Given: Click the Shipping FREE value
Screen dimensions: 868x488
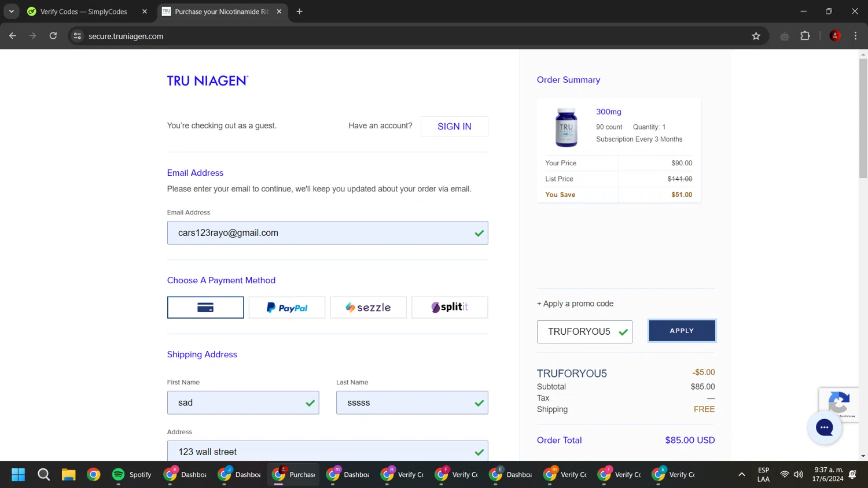Looking at the screenshot, I should pos(704,409).
